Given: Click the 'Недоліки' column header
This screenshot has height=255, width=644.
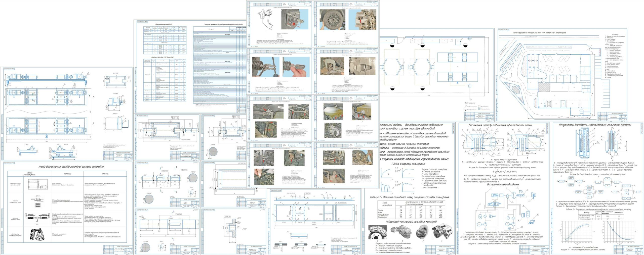Looking at the screenshot, I should point(105,174).
